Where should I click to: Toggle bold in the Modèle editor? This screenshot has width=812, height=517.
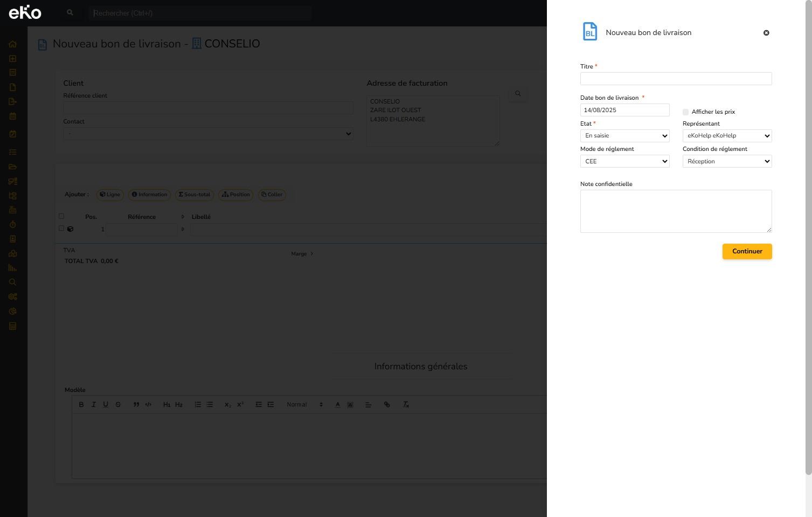[x=81, y=404]
